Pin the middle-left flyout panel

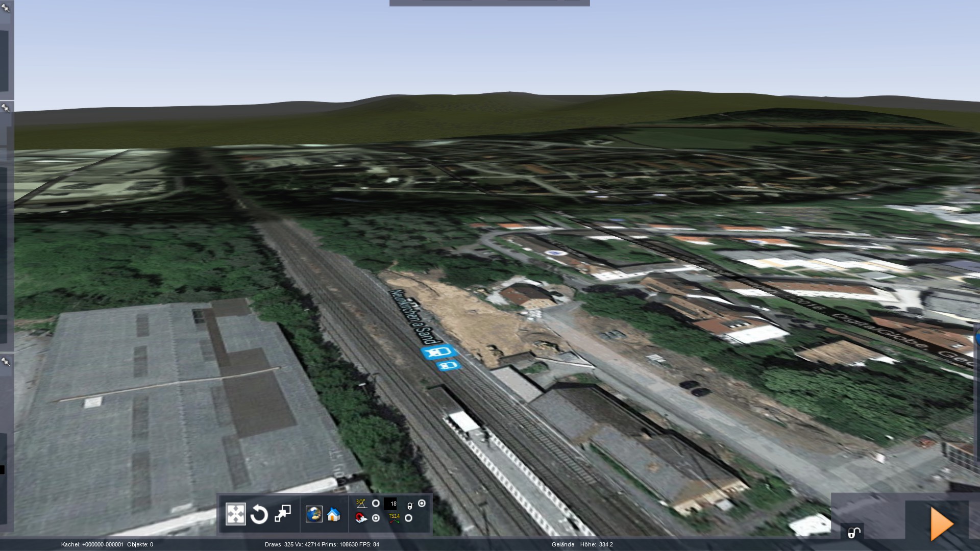click(x=6, y=108)
